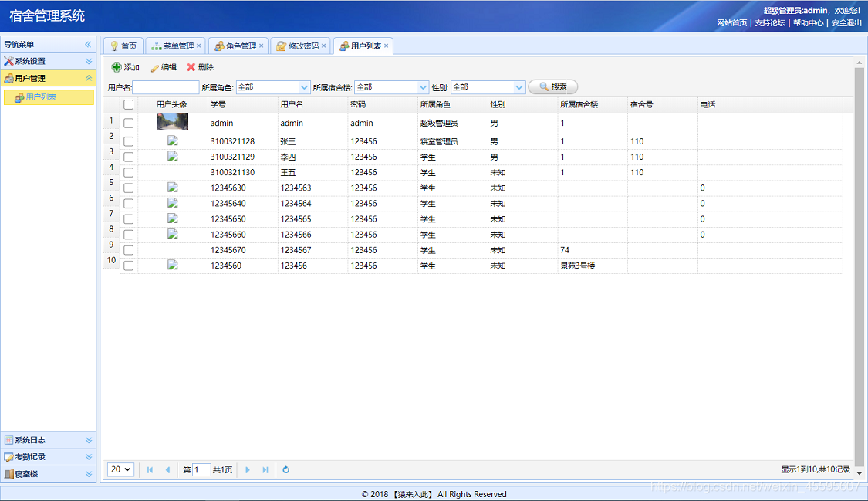Go to previous page pagination arrow
The width and height of the screenshot is (868, 501).
point(167,469)
